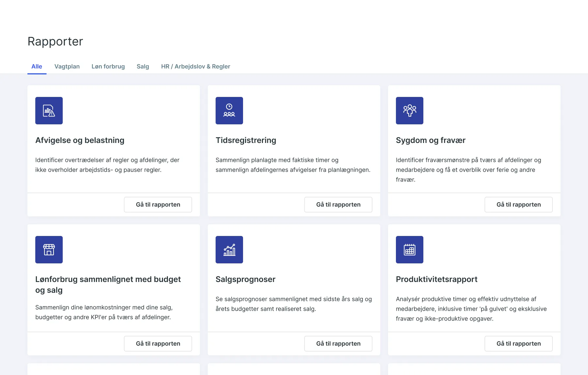Click the Afvigelse og belastning report icon

(x=49, y=111)
